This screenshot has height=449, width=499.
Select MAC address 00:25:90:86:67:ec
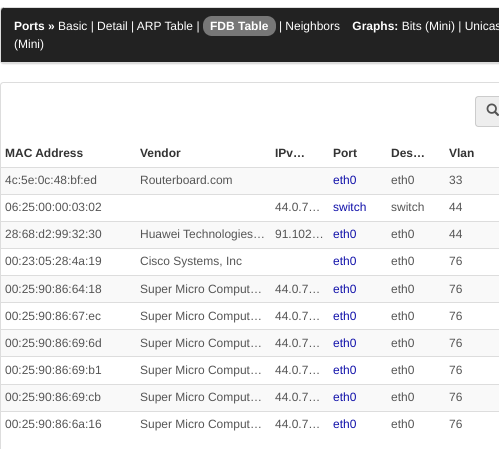[53, 316]
